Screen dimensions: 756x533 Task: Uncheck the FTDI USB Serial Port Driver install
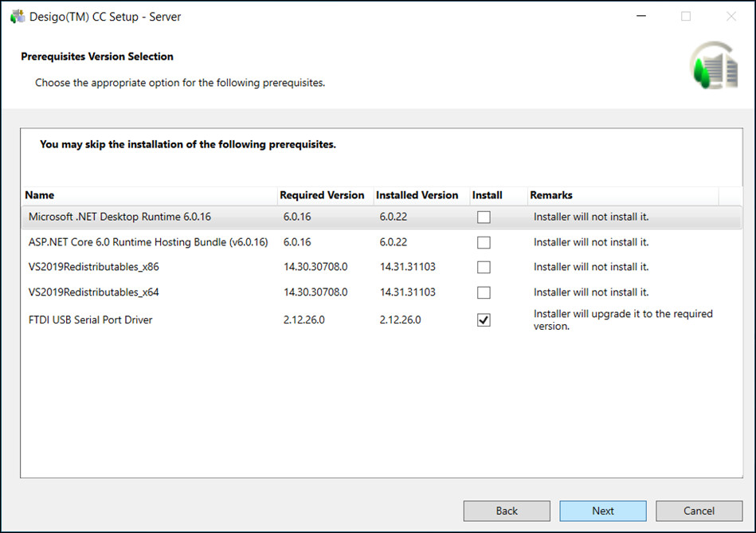coord(484,320)
